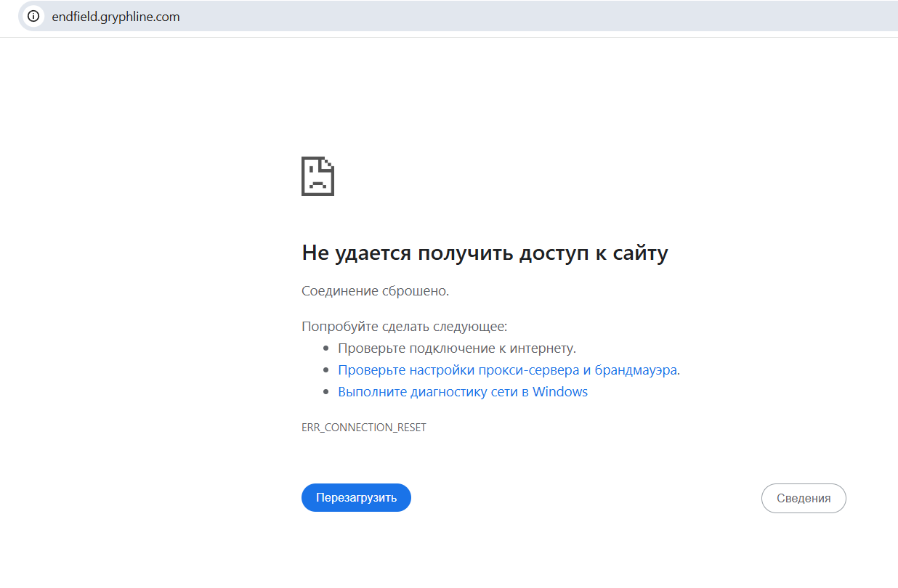Click the Попробуйте сделать следующее line
Image resolution: width=898 pixels, height=588 pixels.
(404, 327)
